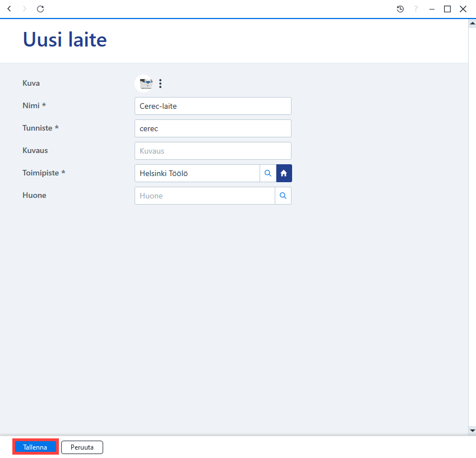The width and height of the screenshot is (476, 458).
Task: Focus the Kuvaus text field
Action: [x=213, y=151]
